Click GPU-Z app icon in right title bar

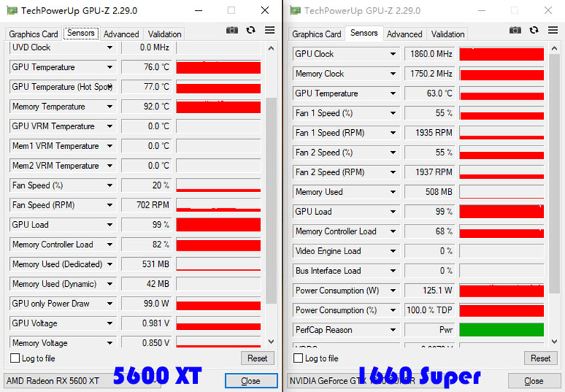click(x=295, y=11)
